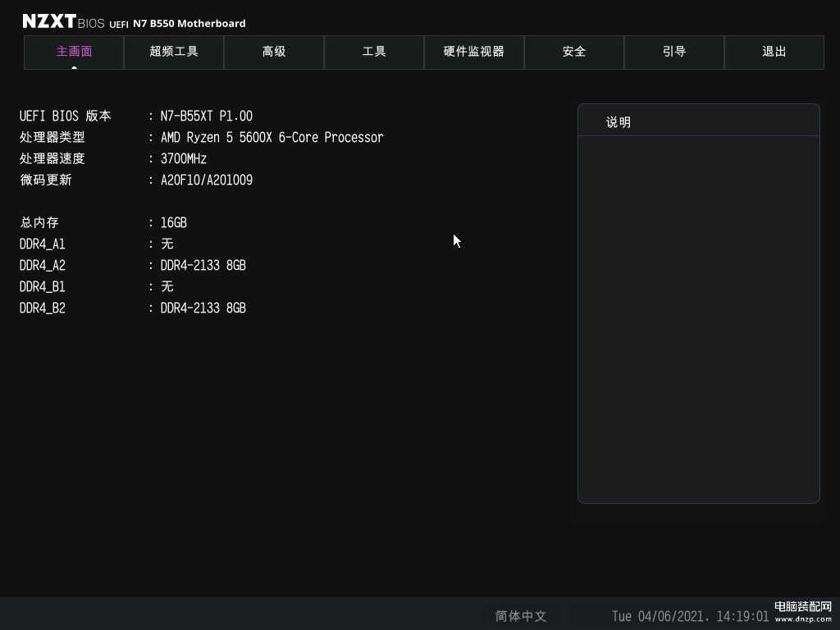Screen dimensions: 840x630
Task: Click the DDR4_B2 DDR4-2133 8GB value
Action: 203,308
